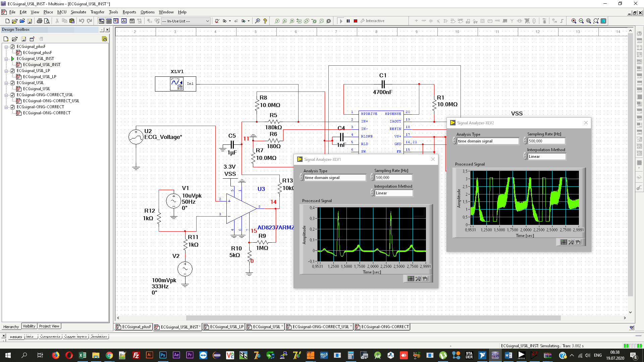
Task: Select zoom tool in XLV1 graph palette
Action: coord(418,279)
